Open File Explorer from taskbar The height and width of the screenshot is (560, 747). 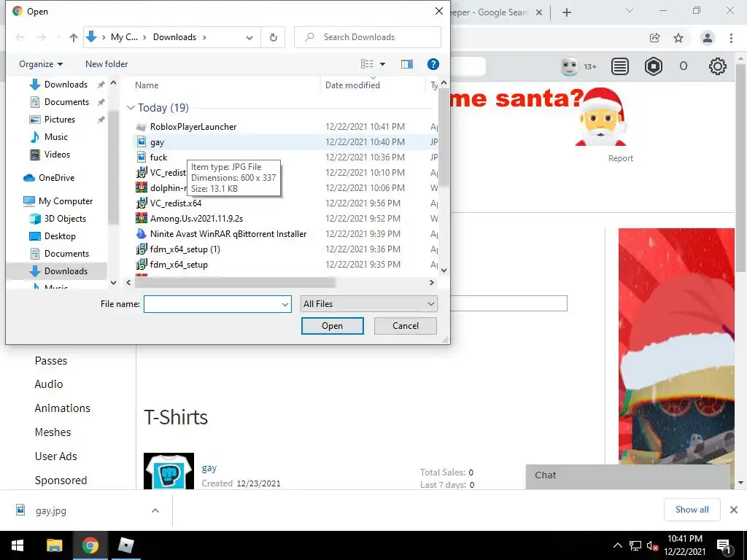54,545
